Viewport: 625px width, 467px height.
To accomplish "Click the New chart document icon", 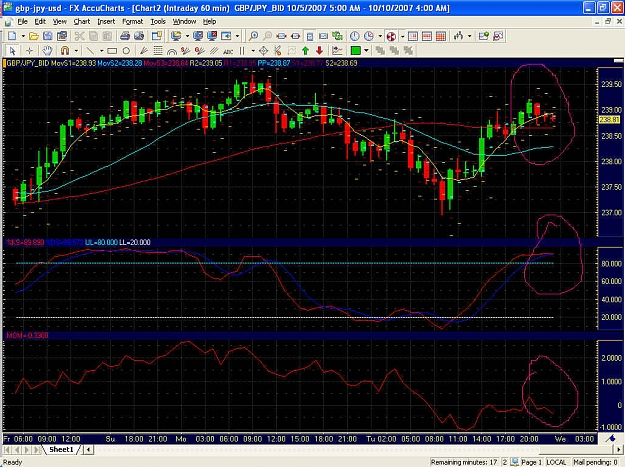I will pyautogui.click(x=12, y=36).
